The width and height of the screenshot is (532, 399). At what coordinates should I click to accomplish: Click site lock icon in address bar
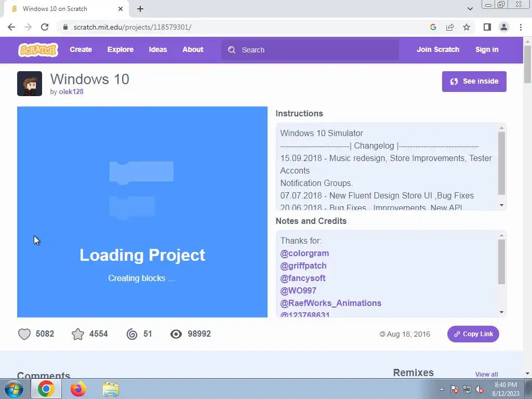pyautogui.click(x=65, y=27)
